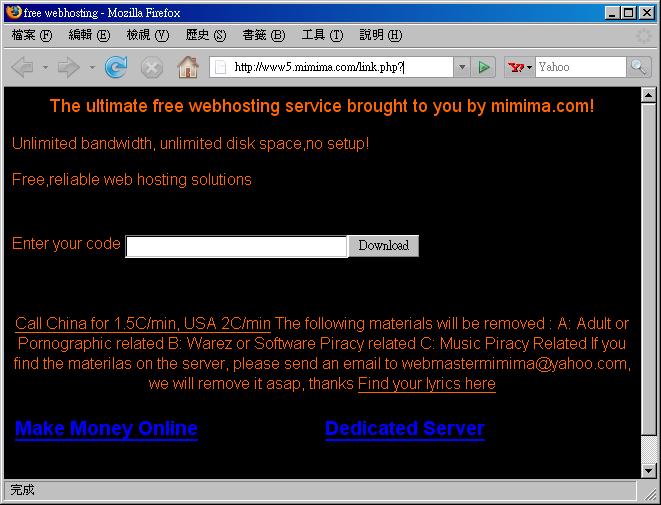Image resolution: width=661 pixels, height=505 pixels.
Task: Click the activity throbber icon
Action: point(644,36)
